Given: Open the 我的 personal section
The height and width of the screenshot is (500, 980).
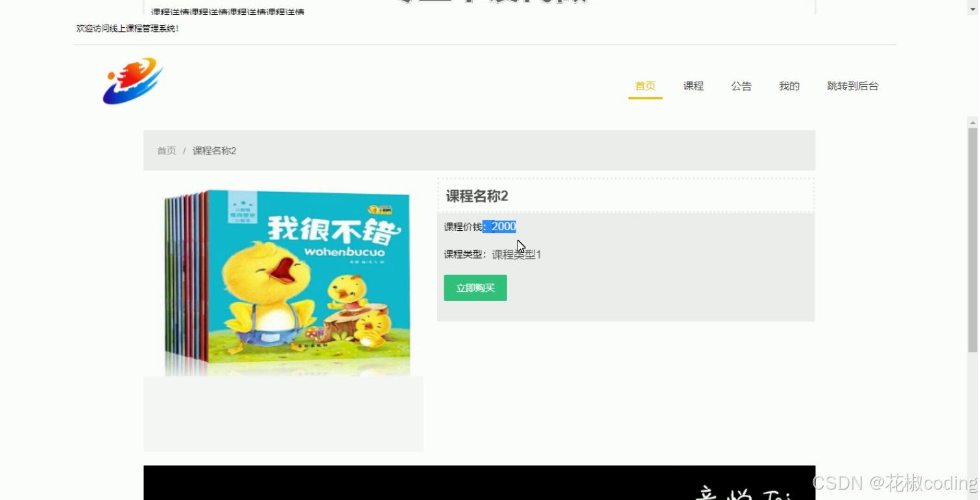Looking at the screenshot, I should pyautogui.click(x=789, y=86).
